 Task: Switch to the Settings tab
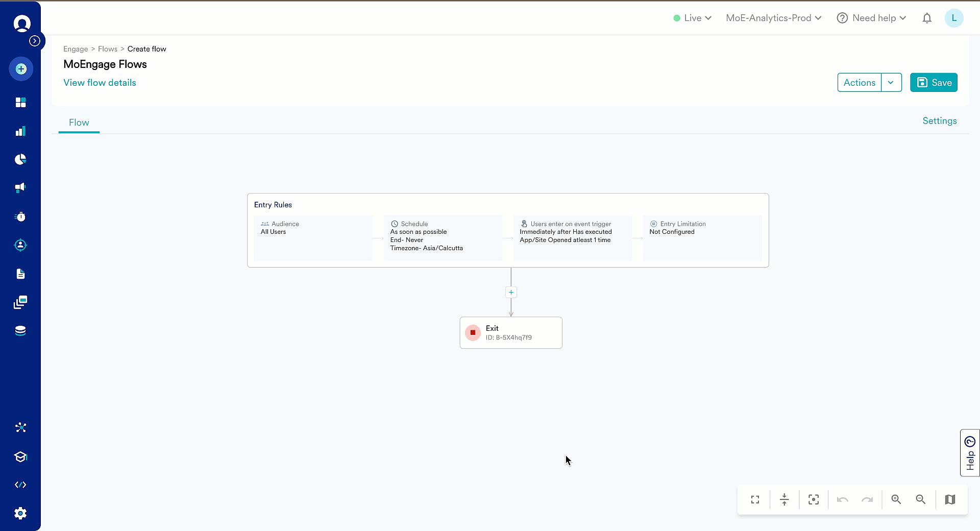pos(939,121)
